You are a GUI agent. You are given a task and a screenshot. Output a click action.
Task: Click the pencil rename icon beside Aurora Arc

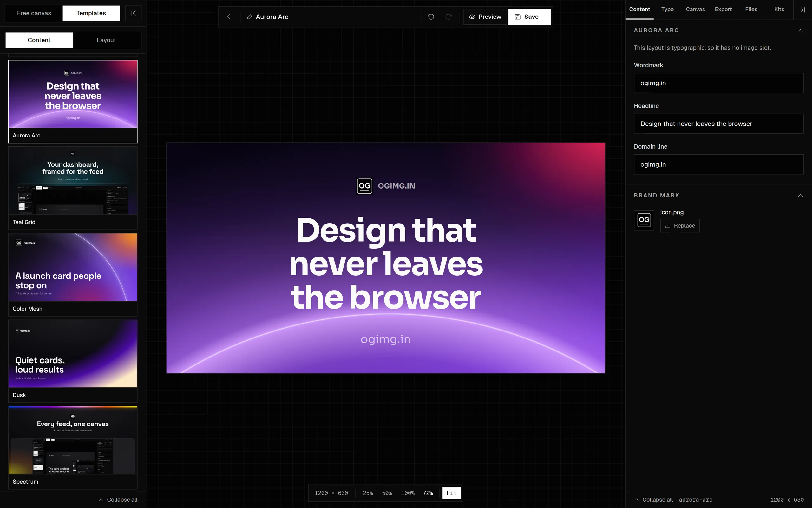[249, 17]
